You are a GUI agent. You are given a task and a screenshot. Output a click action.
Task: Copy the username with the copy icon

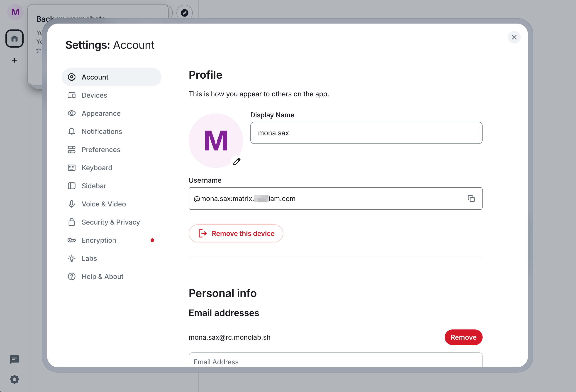coord(471,198)
